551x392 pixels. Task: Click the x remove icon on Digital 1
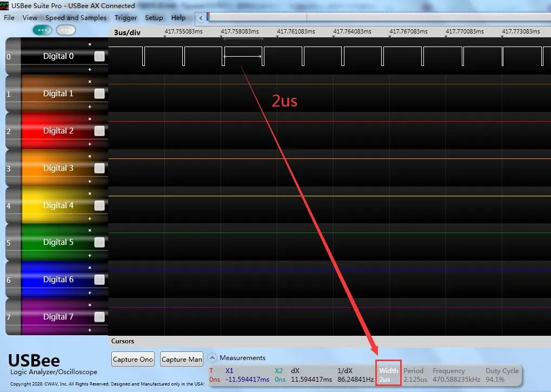[90, 82]
